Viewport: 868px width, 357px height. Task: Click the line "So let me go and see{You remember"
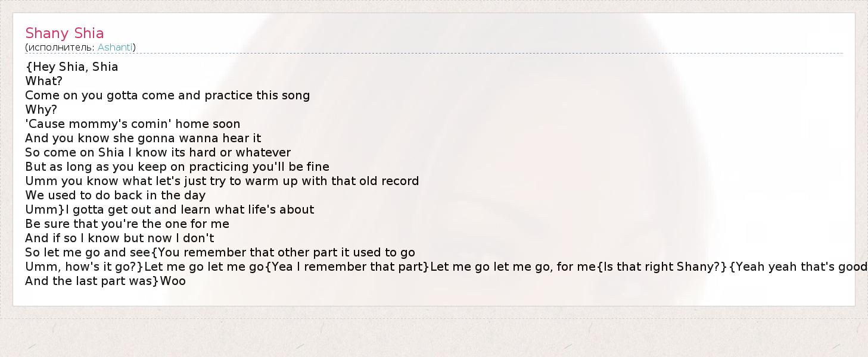(x=220, y=252)
